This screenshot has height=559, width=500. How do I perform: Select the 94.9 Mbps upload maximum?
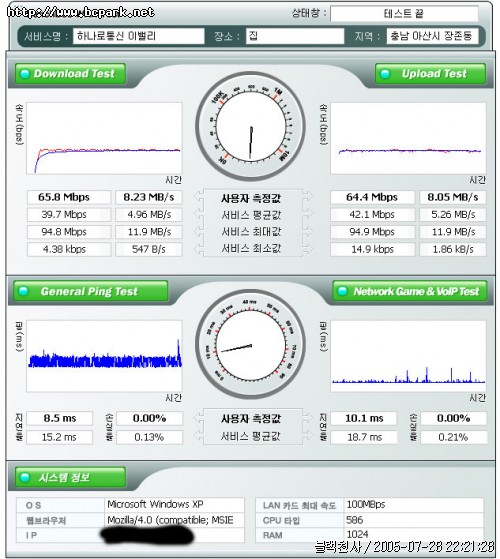coord(372,232)
